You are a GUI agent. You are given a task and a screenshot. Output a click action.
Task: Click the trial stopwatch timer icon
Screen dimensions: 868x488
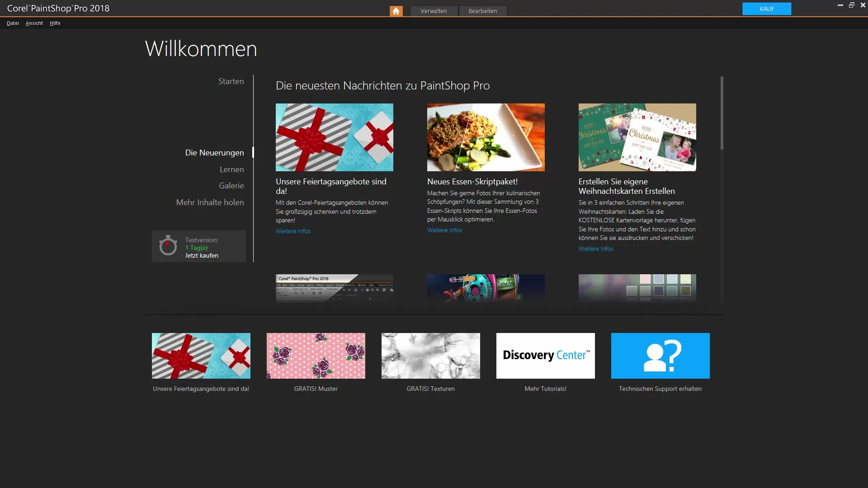coord(168,245)
